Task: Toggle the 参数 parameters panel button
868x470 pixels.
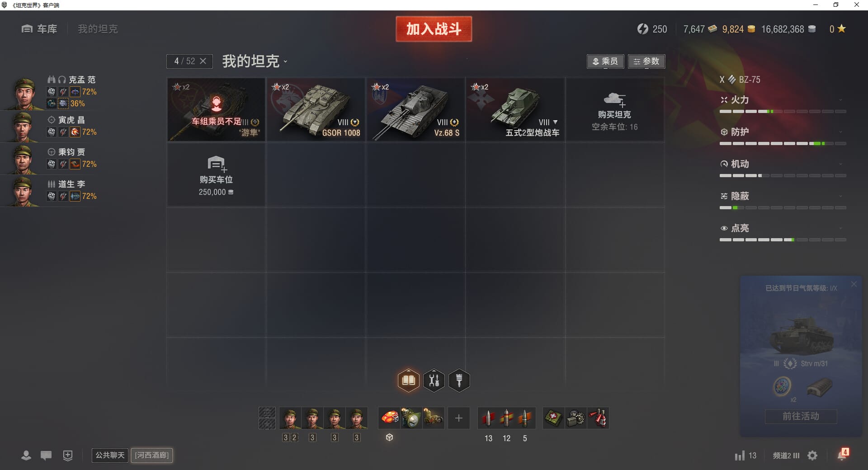Action: (646, 61)
